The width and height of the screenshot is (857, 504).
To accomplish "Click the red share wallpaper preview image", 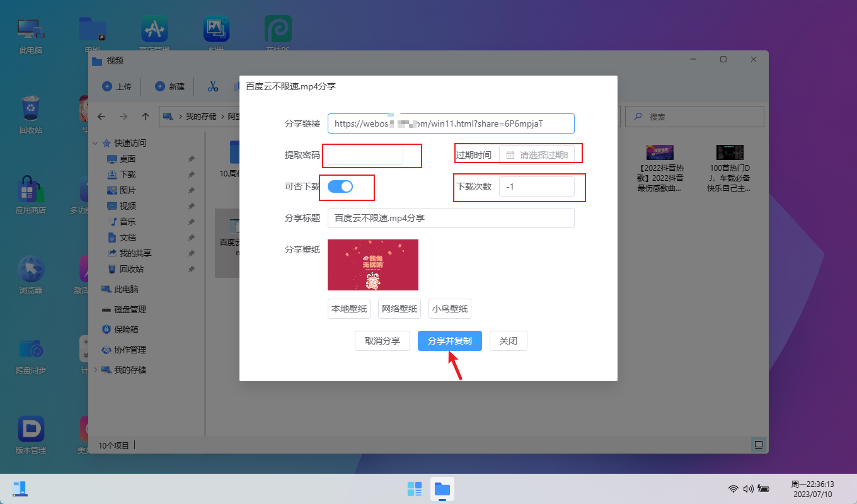I will (372, 265).
